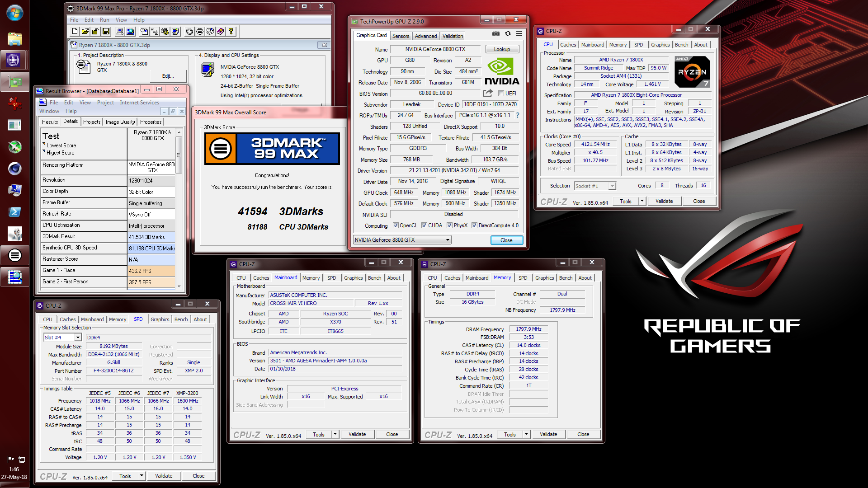Click the Lookup button in GPU-Z
The height and width of the screenshot is (488, 868).
[502, 49]
